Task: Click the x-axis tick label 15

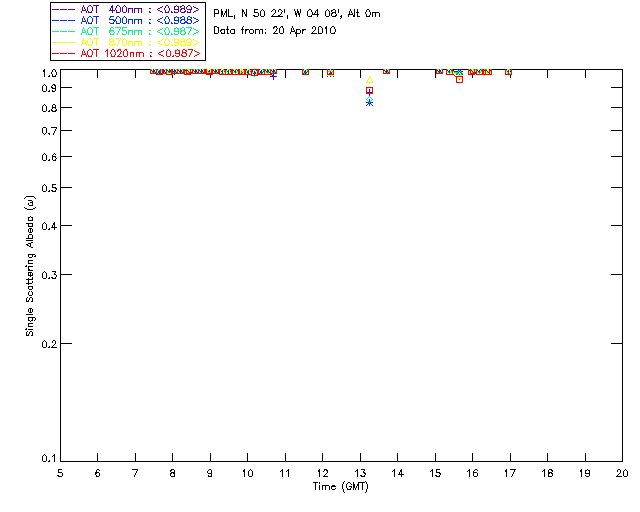Action: coord(435,473)
